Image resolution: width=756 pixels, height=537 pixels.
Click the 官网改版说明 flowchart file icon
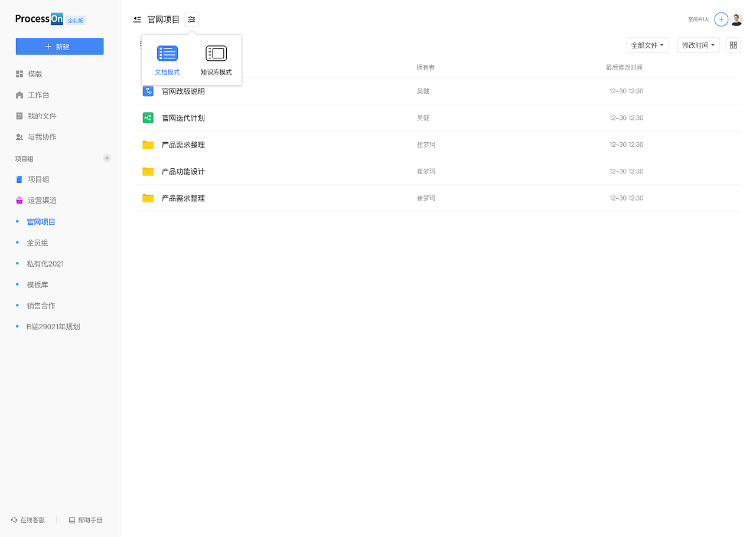click(148, 91)
